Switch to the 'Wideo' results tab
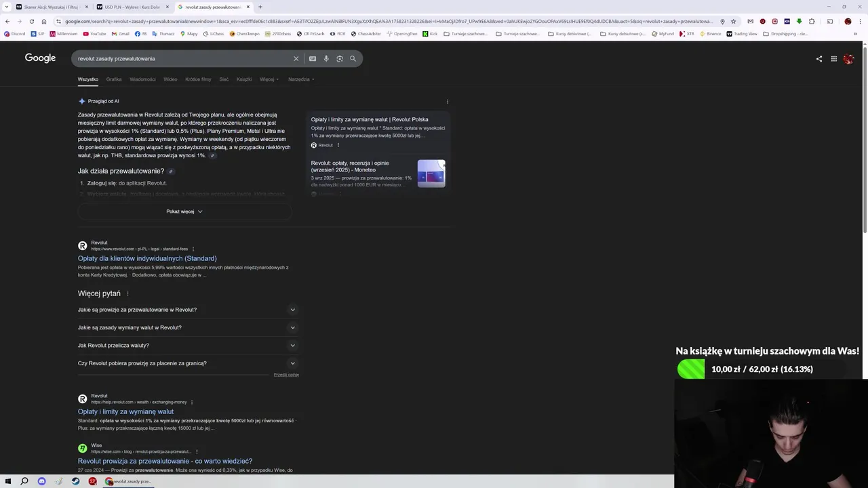 [x=170, y=79]
